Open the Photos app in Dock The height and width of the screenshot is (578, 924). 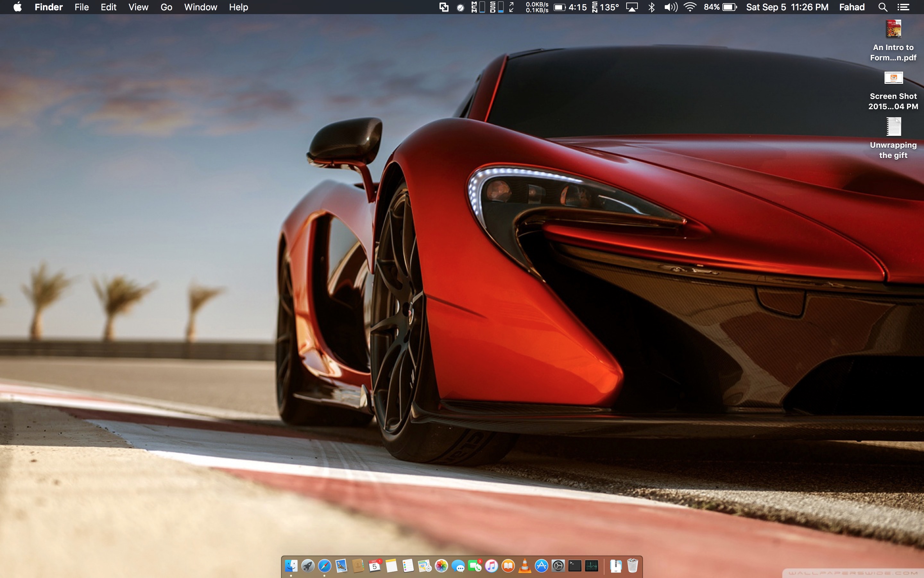tap(441, 565)
